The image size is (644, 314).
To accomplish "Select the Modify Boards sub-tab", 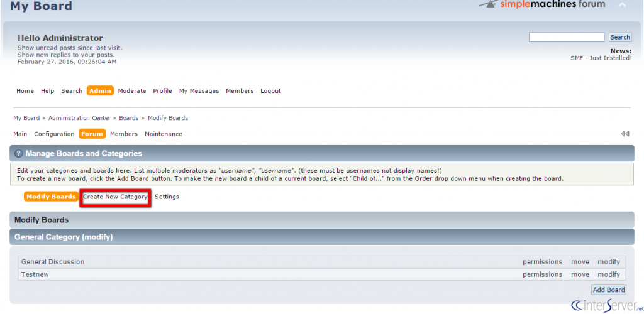I will click(x=52, y=197).
